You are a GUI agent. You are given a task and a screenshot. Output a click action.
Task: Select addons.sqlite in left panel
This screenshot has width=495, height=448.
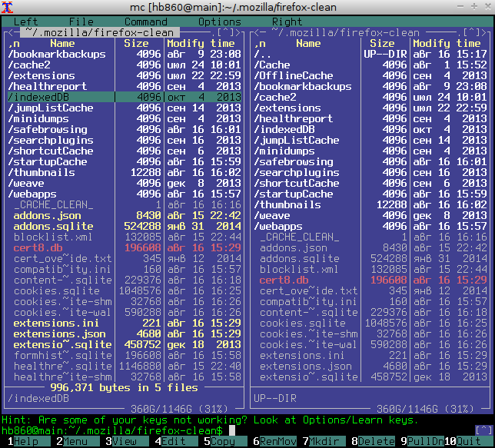125,226
